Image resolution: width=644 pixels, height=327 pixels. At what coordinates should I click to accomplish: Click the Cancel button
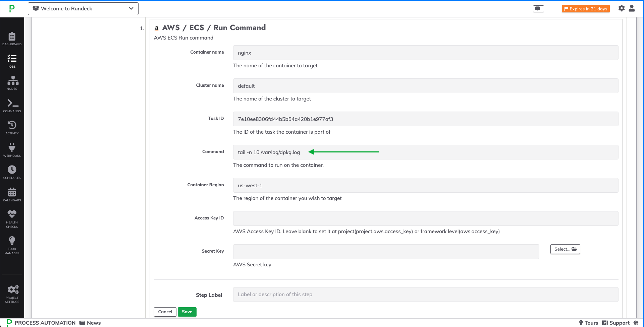click(x=165, y=312)
